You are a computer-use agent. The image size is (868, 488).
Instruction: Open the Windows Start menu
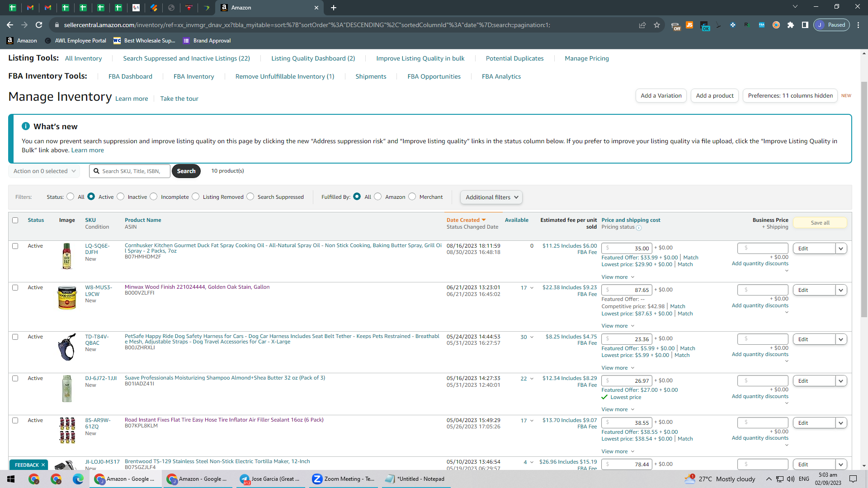[x=11, y=479]
